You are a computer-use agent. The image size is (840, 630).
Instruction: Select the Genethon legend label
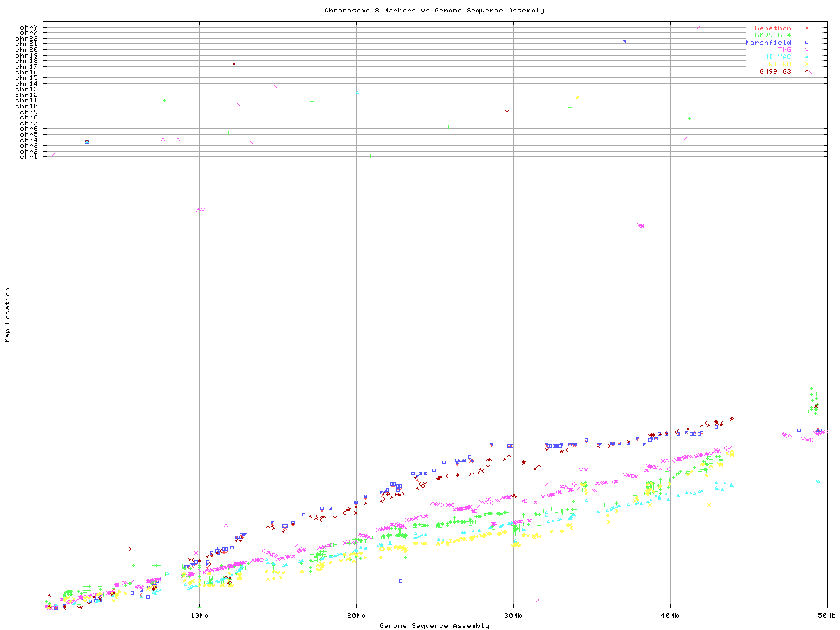772,28
